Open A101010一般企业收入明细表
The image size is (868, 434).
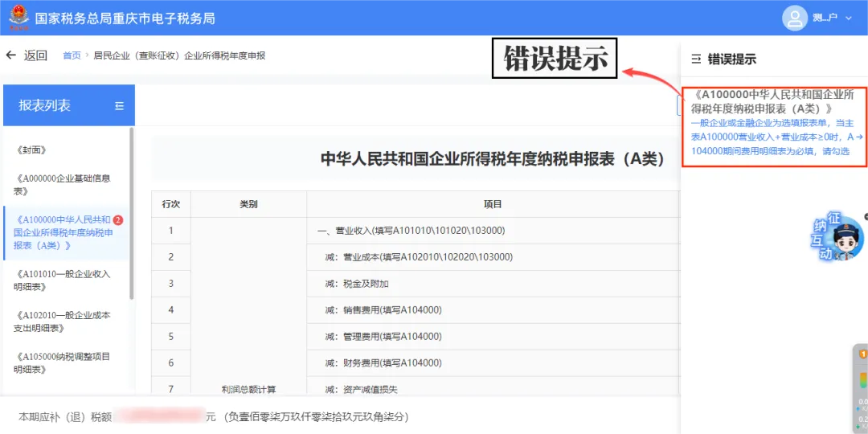coord(62,280)
